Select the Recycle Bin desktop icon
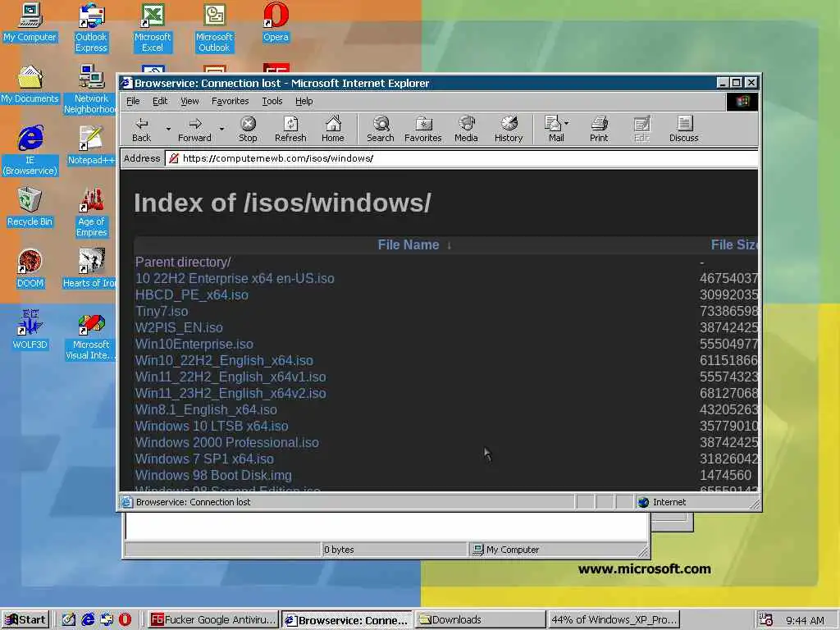This screenshot has height=630, width=840. 30,208
